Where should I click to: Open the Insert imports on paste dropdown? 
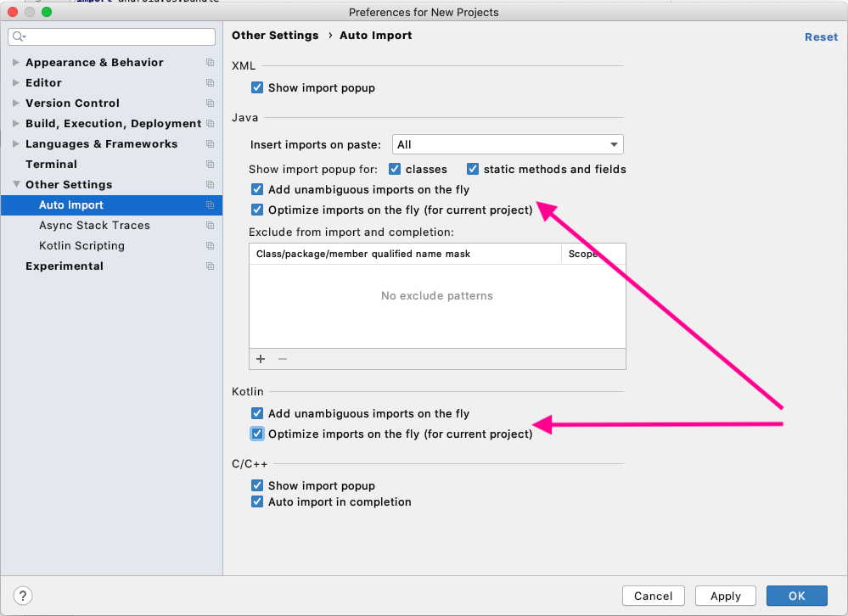click(x=508, y=144)
